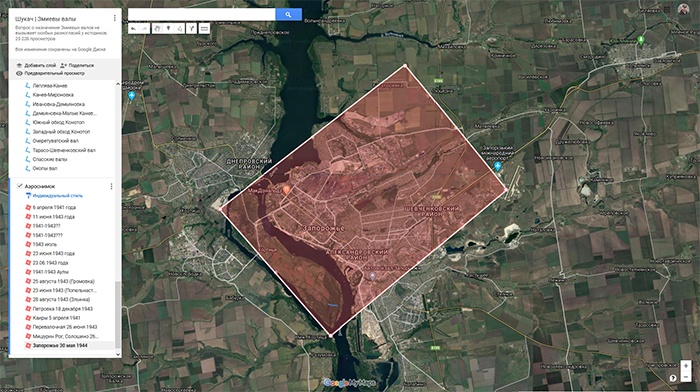Select the add directions tool
The height and width of the screenshot is (392, 700).
click(191, 29)
